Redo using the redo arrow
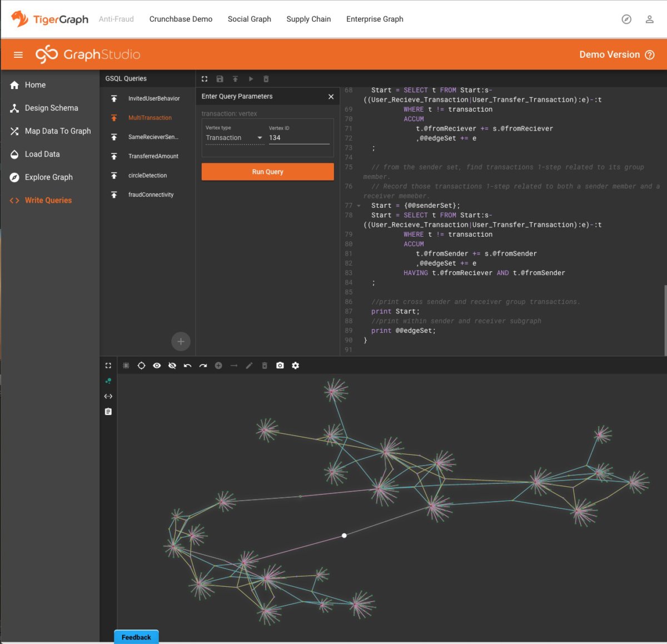This screenshot has height=644, width=667. (x=203, y=365)
